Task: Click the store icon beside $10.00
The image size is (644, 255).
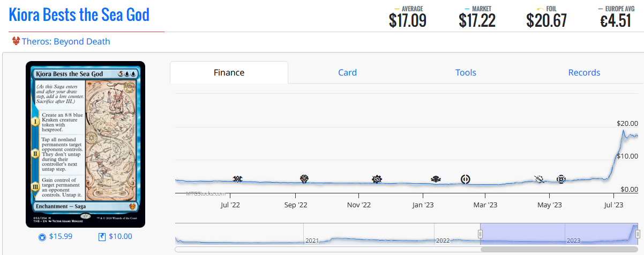Action: [x=102, y=236]
